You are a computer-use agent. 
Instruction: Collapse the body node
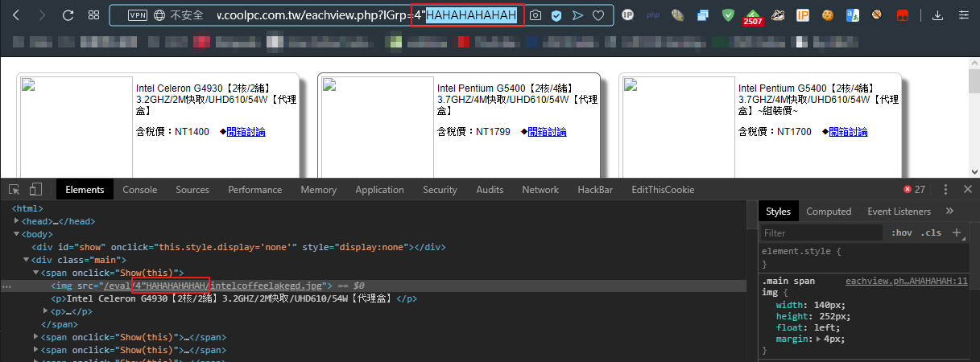(x=17, y=234)
